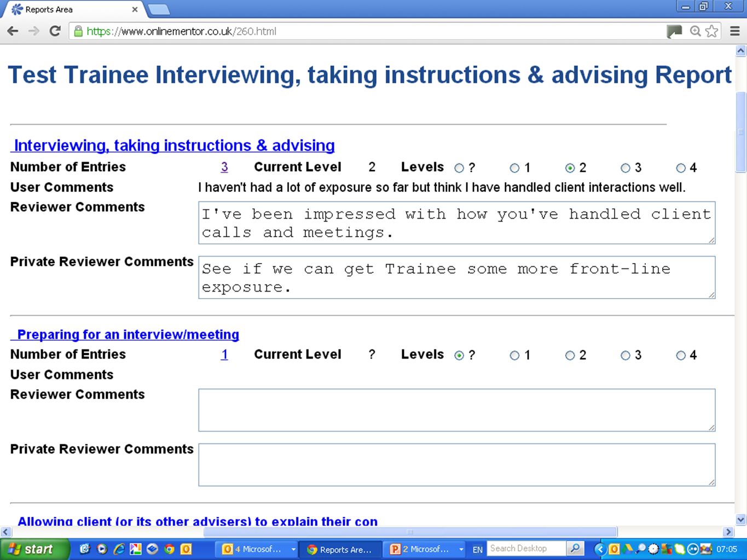Open the 1 entry link for Preparing section
Viewport: 747px width, 560px height.
click(x=224, y=354)
